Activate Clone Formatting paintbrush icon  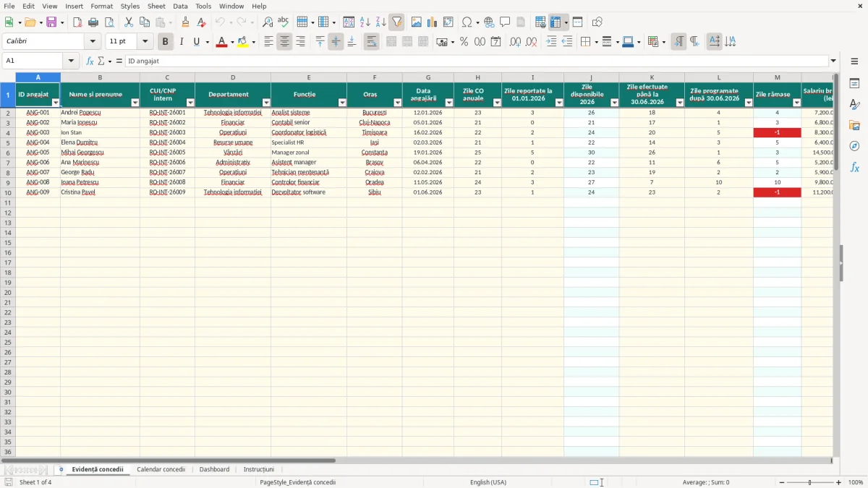click(186, 22)
